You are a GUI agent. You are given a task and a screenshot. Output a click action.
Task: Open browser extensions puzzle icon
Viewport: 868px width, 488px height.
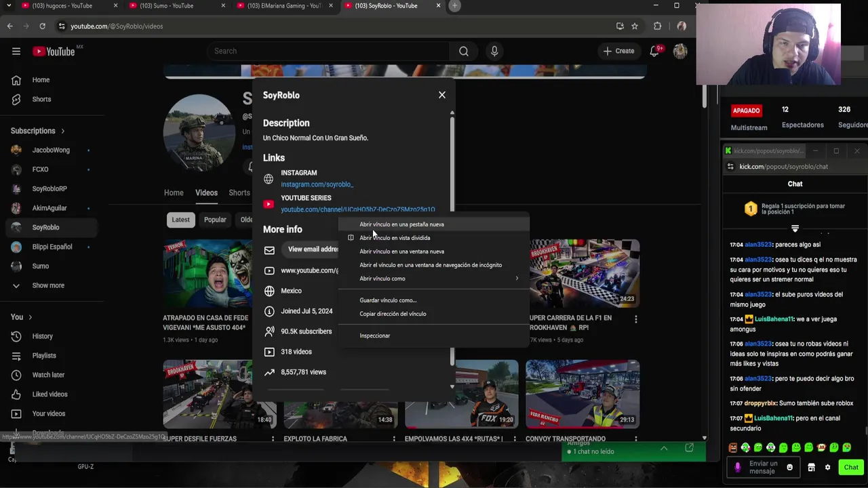click(657, 26)
